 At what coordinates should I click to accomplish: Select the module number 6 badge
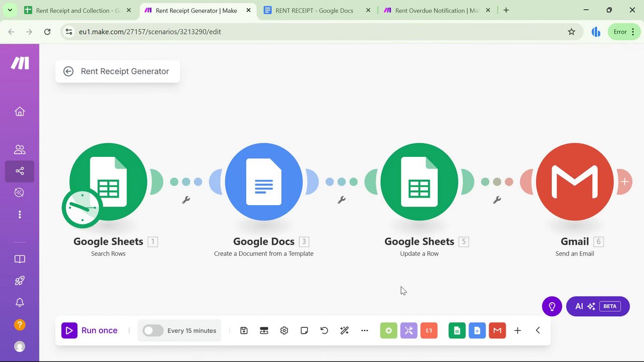(598, 242)
